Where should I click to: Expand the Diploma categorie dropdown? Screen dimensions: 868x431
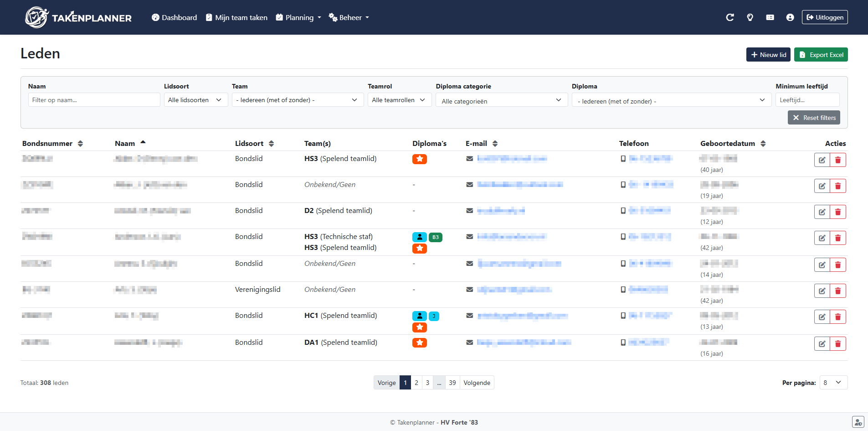pyautogui.click(x=501, y=101)
